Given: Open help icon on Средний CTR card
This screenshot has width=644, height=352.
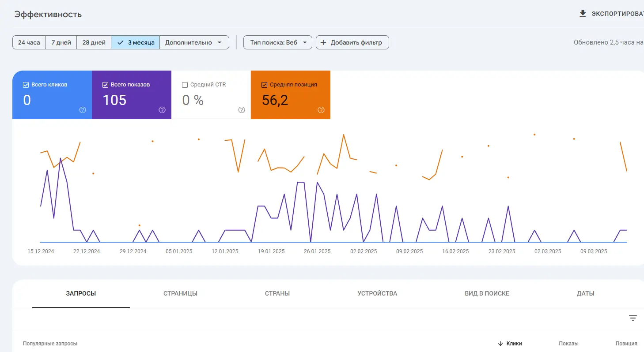Looking at the screenshot, I should tap(242, 110).
